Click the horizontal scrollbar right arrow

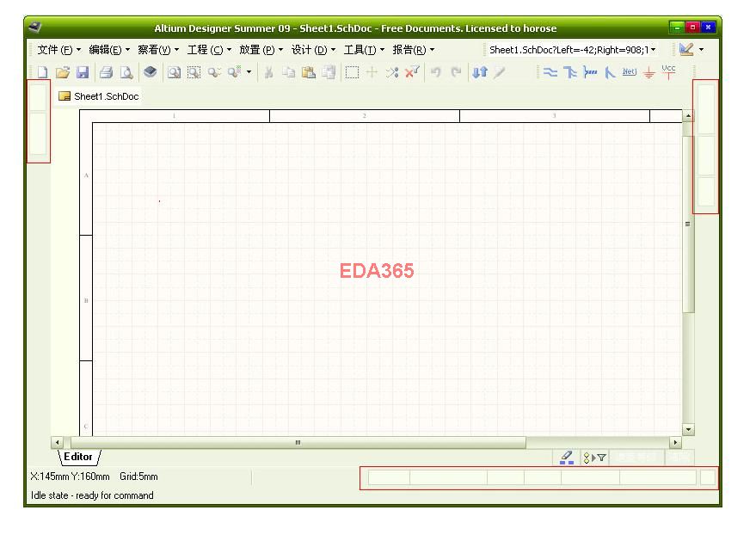(x=675, y=442)
